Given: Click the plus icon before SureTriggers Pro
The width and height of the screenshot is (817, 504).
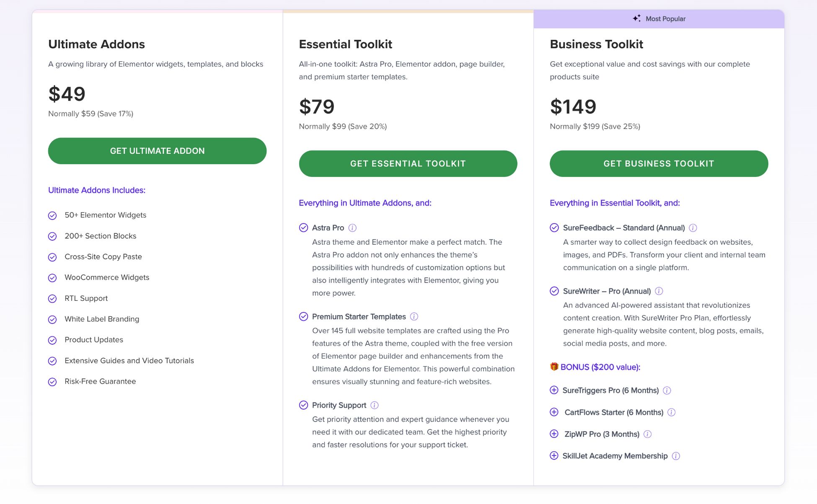Looking at the screenshot, I should tap(554, 390).
